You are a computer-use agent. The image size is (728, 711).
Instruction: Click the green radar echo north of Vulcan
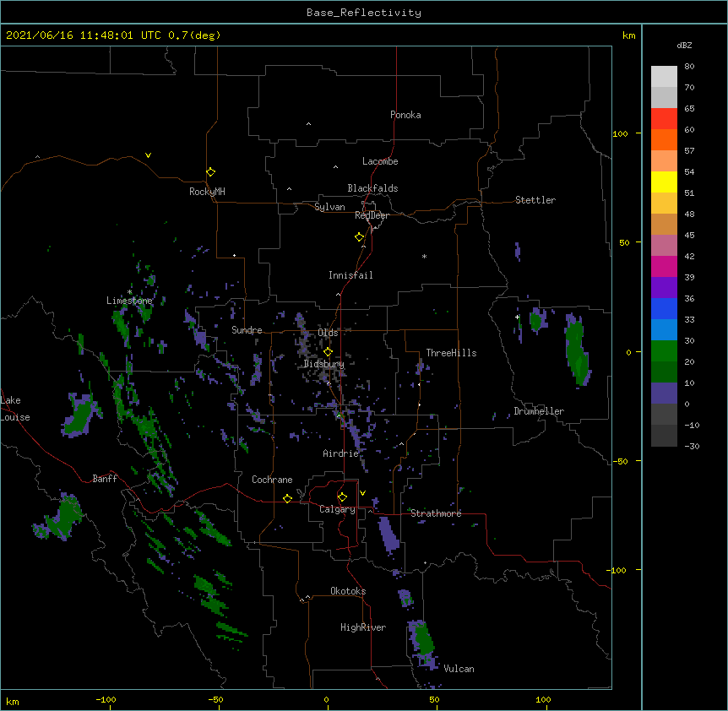(422, 638)
